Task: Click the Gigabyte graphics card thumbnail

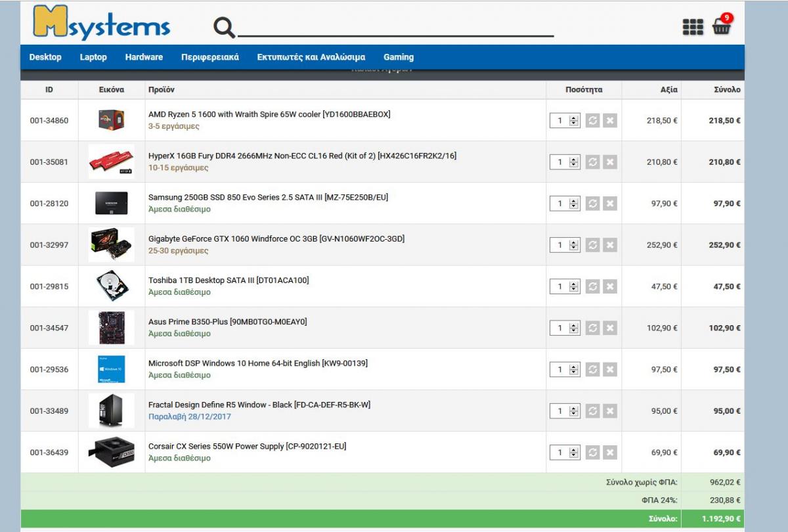Action: click(112, 245)
